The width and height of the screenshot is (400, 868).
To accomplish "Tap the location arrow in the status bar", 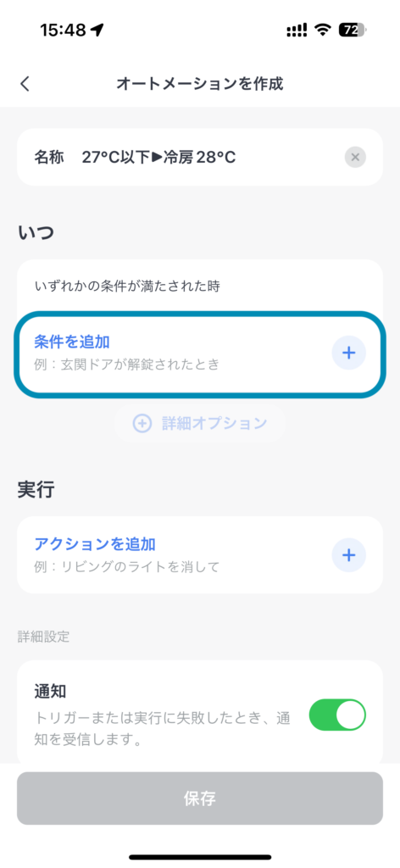I will (97, 30).
